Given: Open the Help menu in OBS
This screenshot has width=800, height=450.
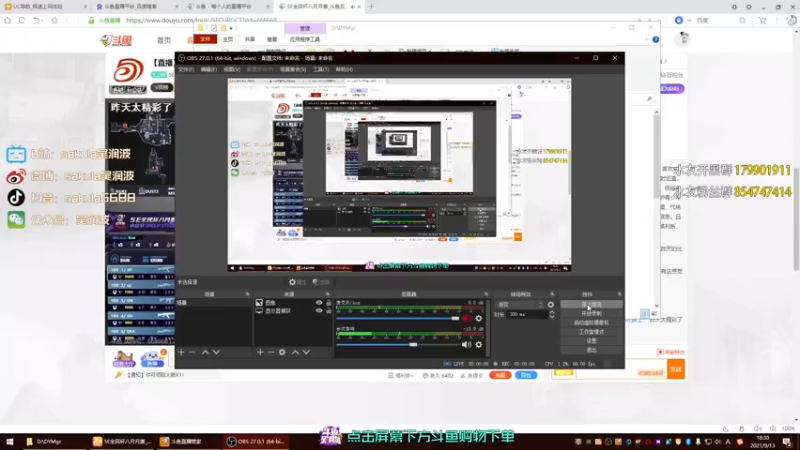Looking at the screenshot, I should click(x=344, y=69).
